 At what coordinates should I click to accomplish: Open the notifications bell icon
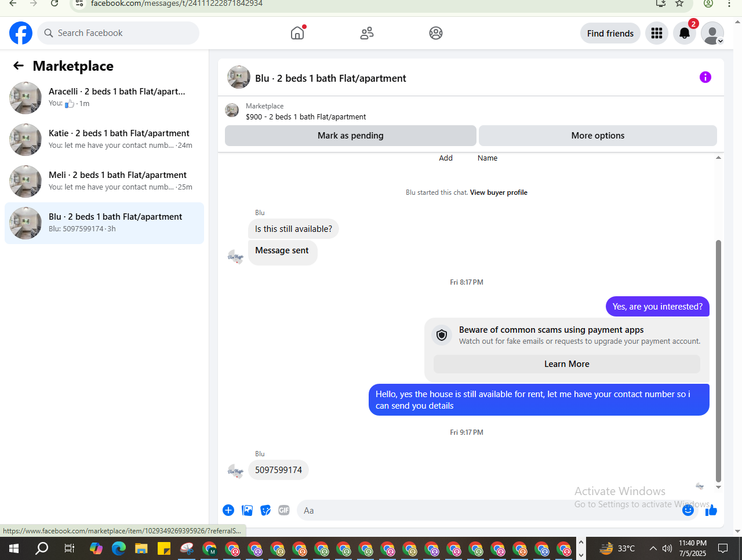(x=685, y=33)
